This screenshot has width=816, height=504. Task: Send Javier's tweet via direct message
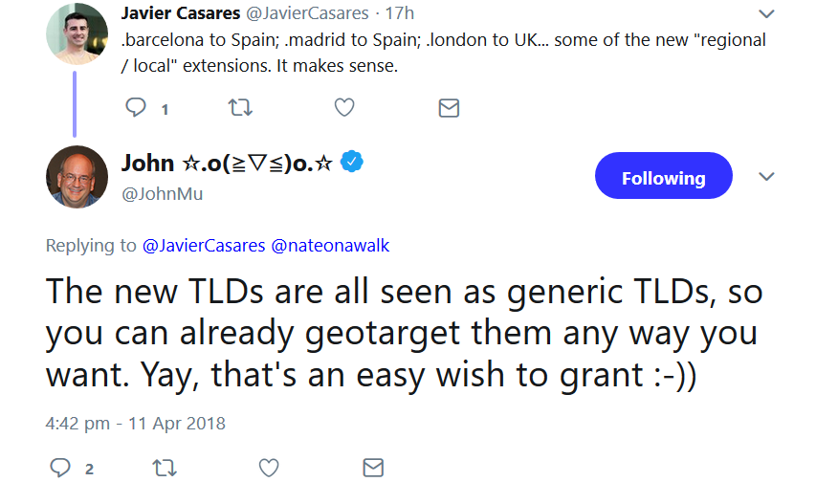[449, 108]
